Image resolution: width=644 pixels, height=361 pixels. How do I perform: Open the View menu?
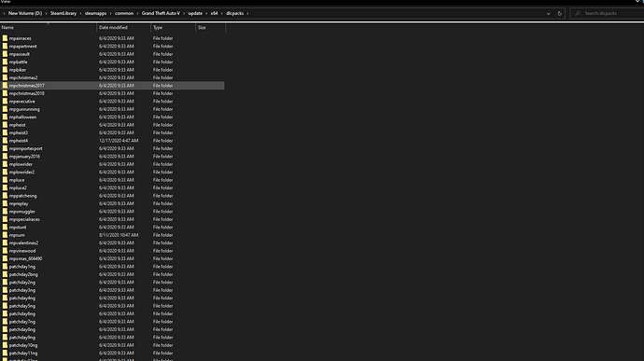(x=6, y=2)
